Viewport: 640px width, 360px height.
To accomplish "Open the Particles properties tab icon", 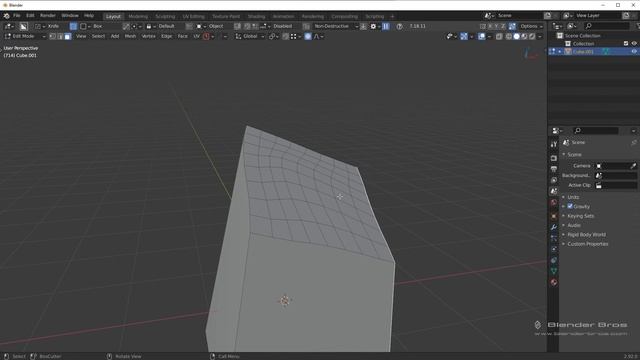I will (x=553, y=238).
